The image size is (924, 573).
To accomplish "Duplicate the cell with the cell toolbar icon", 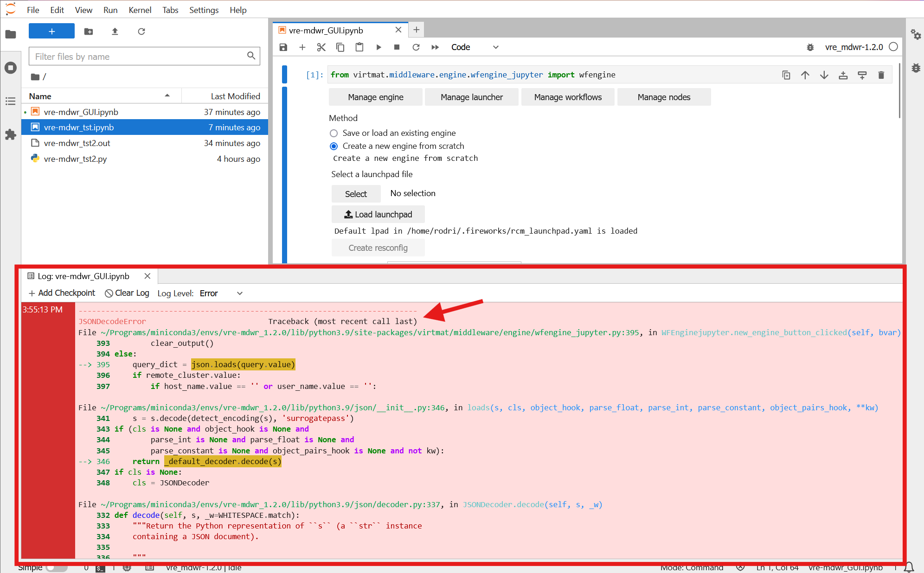I will tap(786, 75).
